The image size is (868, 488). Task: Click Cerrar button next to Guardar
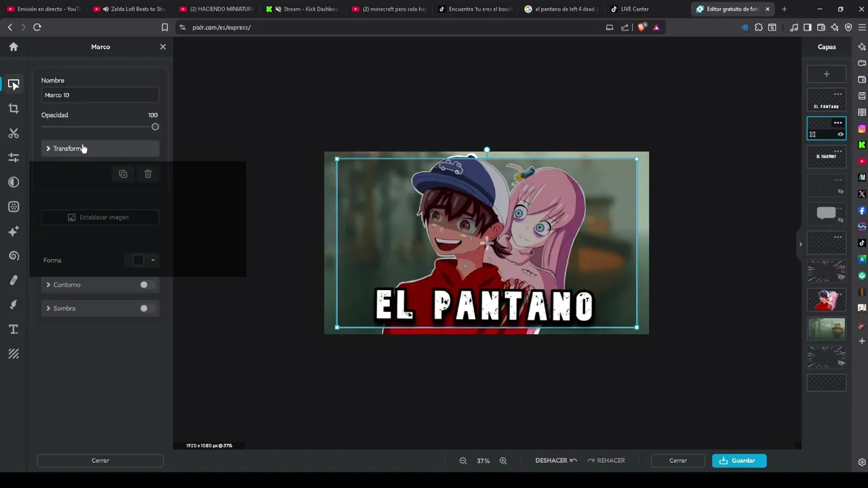(678, 461)
